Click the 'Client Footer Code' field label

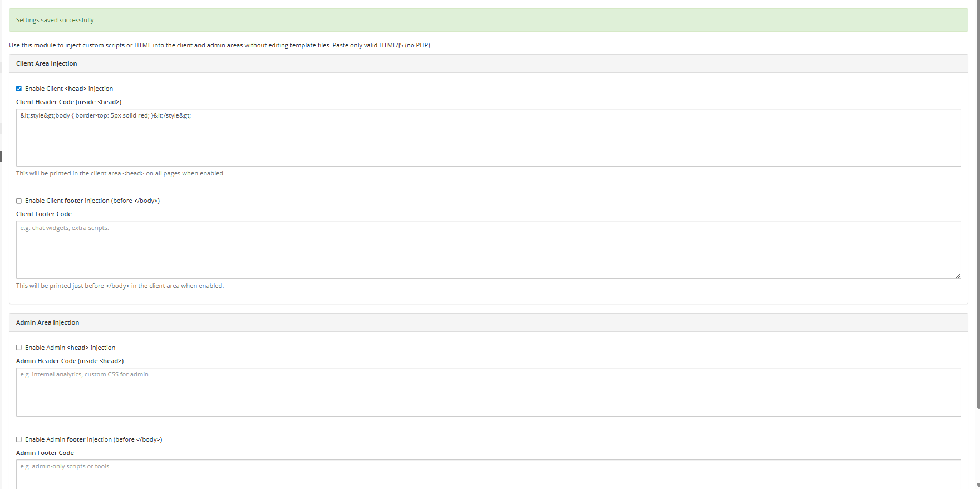(x=44, y=214)
